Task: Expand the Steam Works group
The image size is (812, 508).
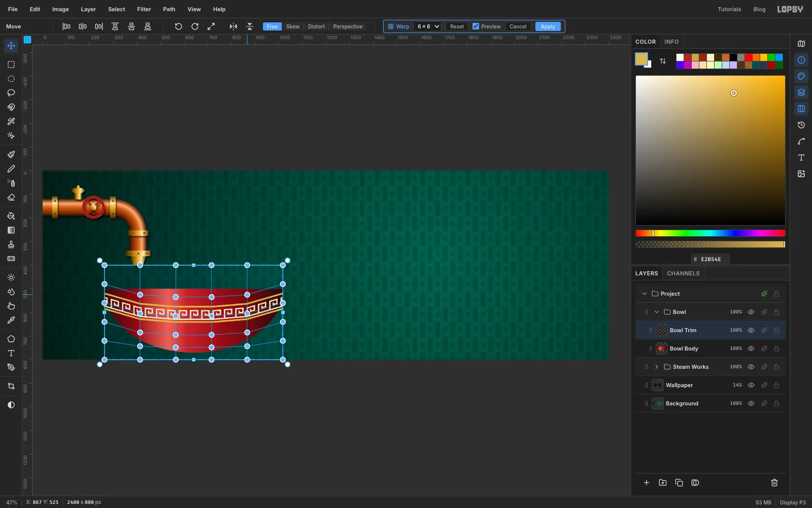Action: point(657,367)
